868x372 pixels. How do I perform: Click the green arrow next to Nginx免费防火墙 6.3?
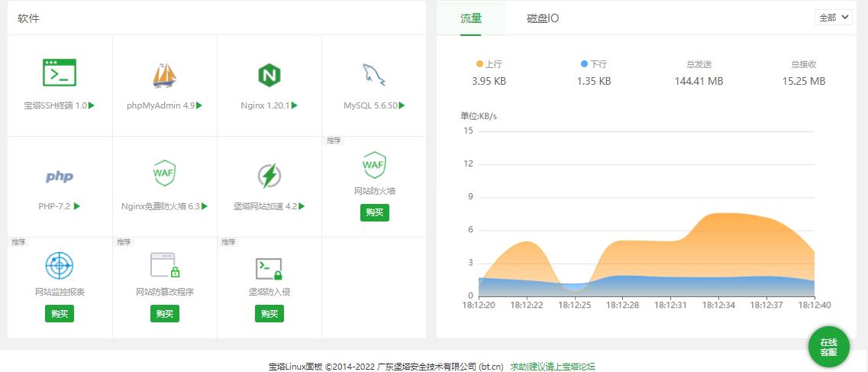(x=205, y=206)
